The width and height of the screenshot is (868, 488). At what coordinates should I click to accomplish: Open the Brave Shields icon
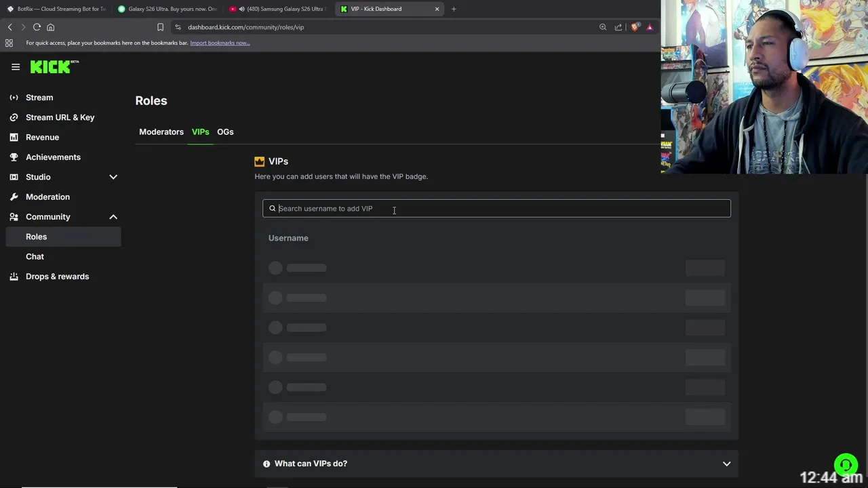coord(635,27)
